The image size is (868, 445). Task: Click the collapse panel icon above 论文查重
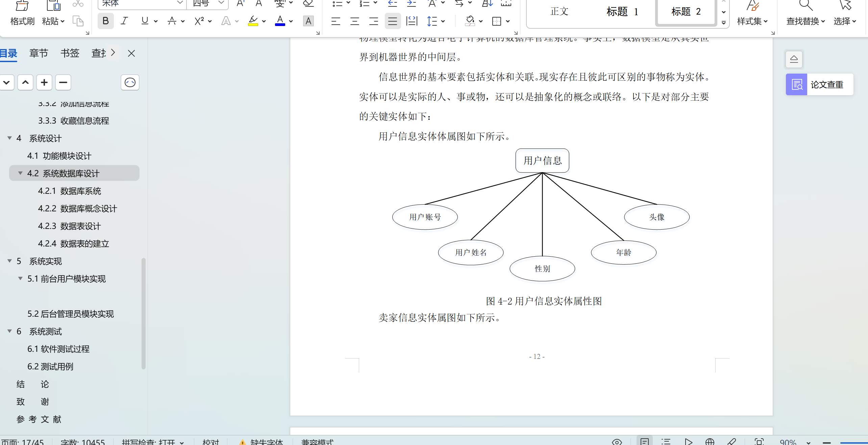click(x=794, y=59)
